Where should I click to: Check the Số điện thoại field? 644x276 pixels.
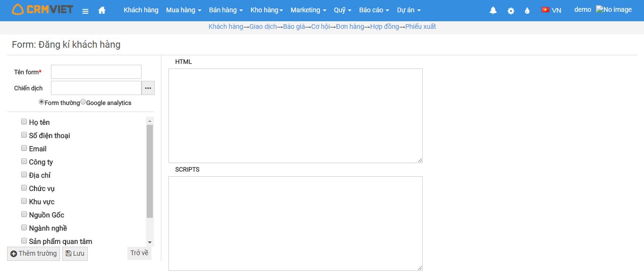point(24,135)
